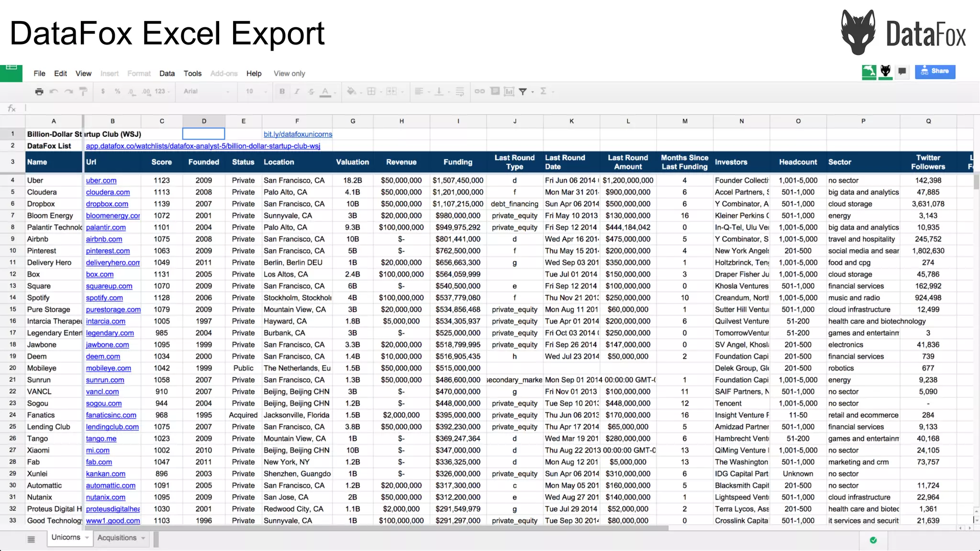
Task: Click the dolphin collaborator avatar
Action: coord(869,72)
